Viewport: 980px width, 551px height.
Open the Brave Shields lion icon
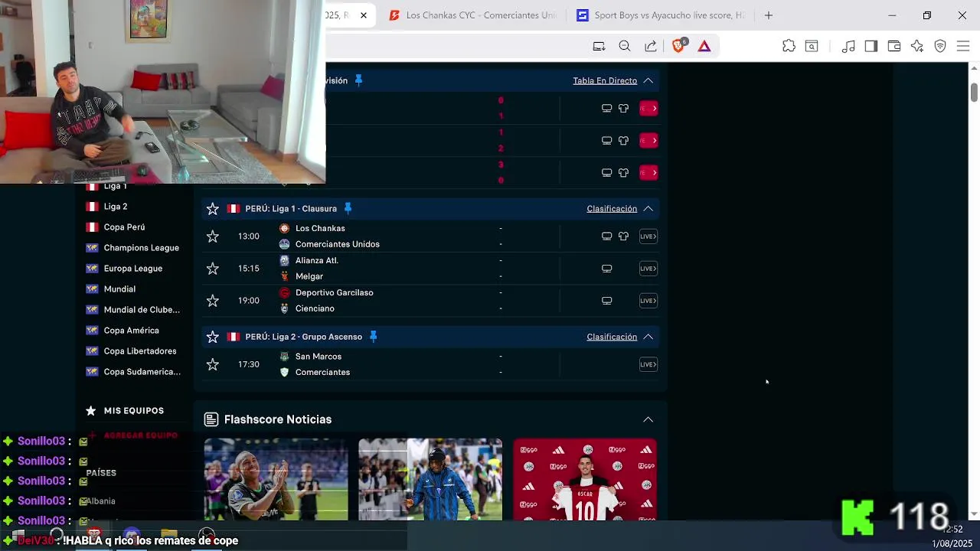(678, 46)
